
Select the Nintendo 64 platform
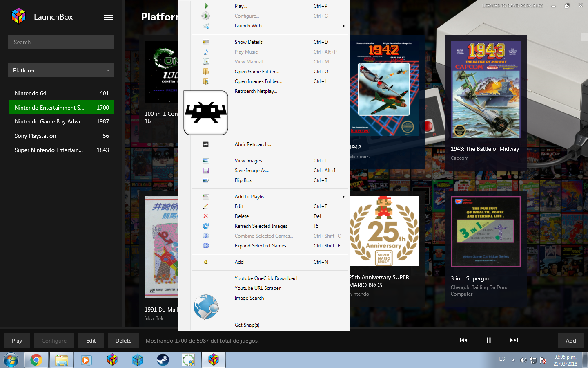tap(61, 93)
